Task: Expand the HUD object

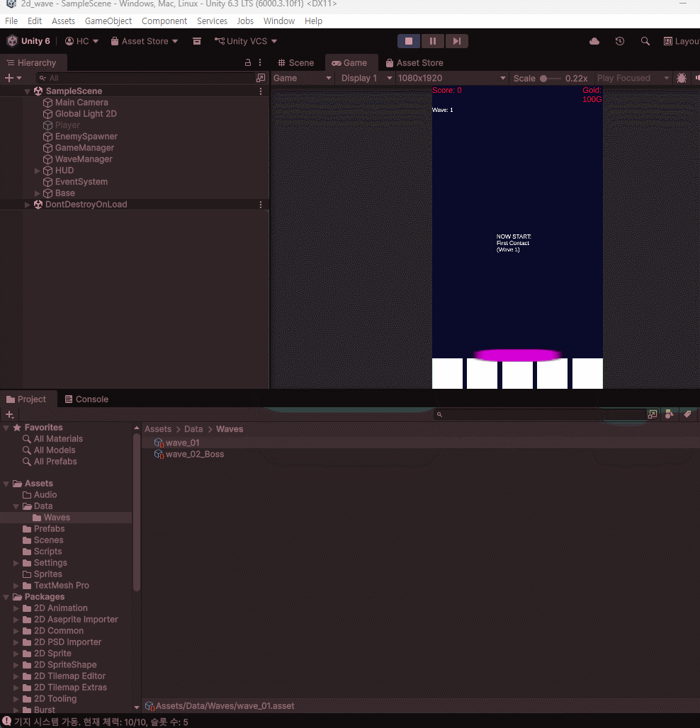Action: (x=37, y=171)
